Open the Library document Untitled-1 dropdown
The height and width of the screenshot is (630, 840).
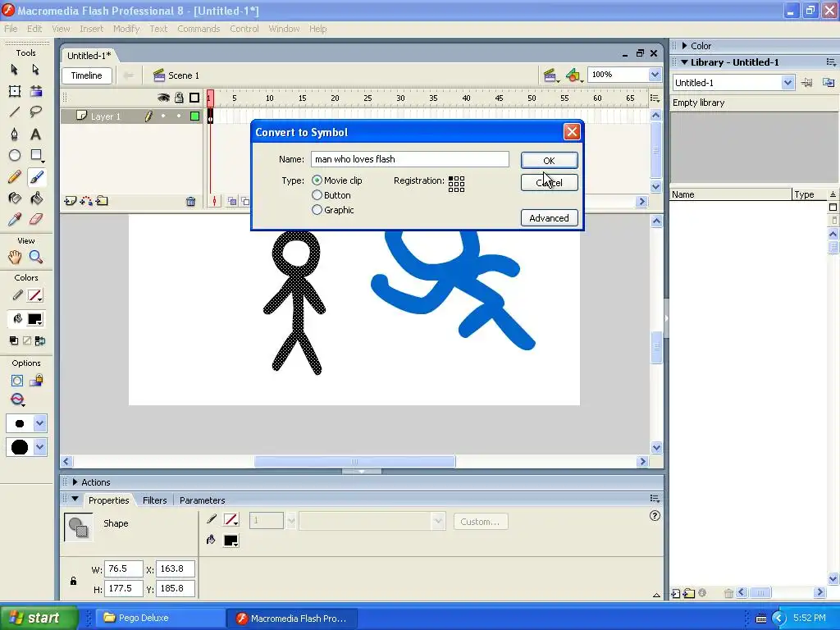787,83
